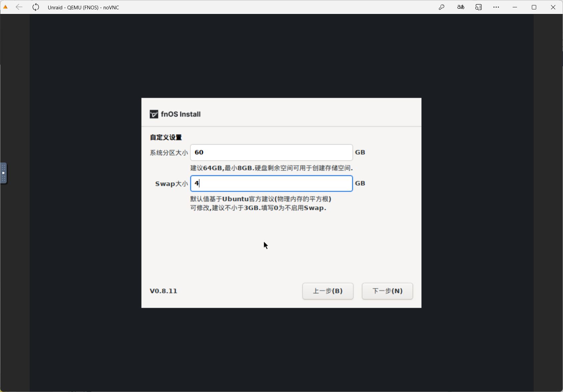Click the Swap大小 label
Screen dimensions: 563x392
point(171,184)
